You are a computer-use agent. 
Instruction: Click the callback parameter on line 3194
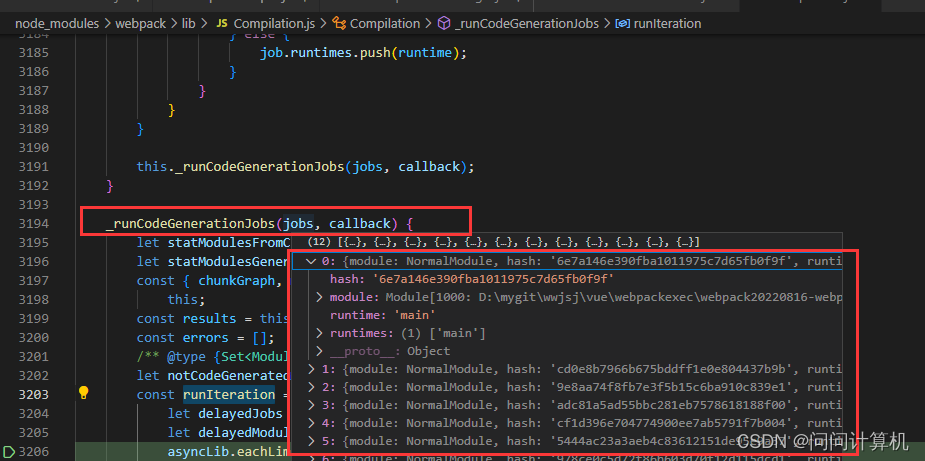coord(360,224)
